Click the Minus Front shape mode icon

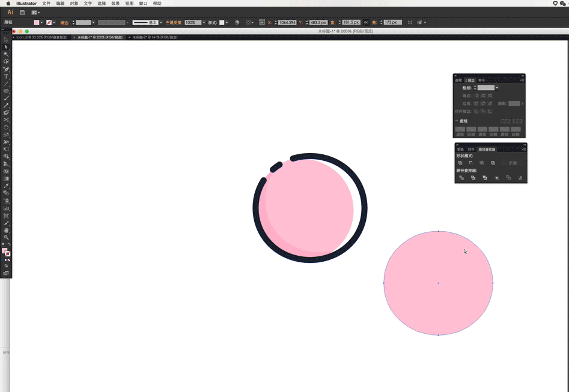471,163
